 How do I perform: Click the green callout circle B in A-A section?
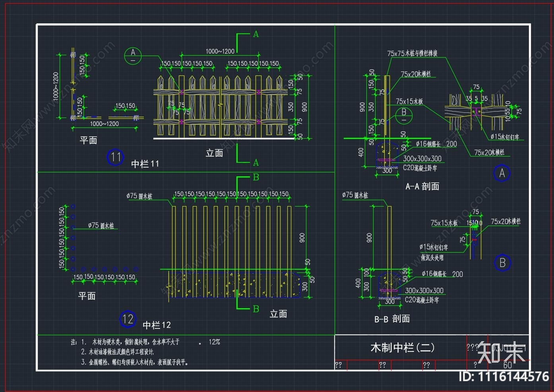pos(404,116)
